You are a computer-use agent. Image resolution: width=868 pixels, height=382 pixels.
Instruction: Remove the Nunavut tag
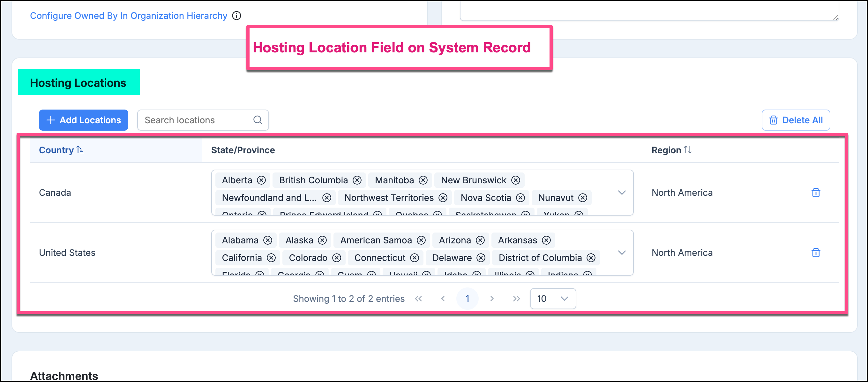tap(583, 198)
